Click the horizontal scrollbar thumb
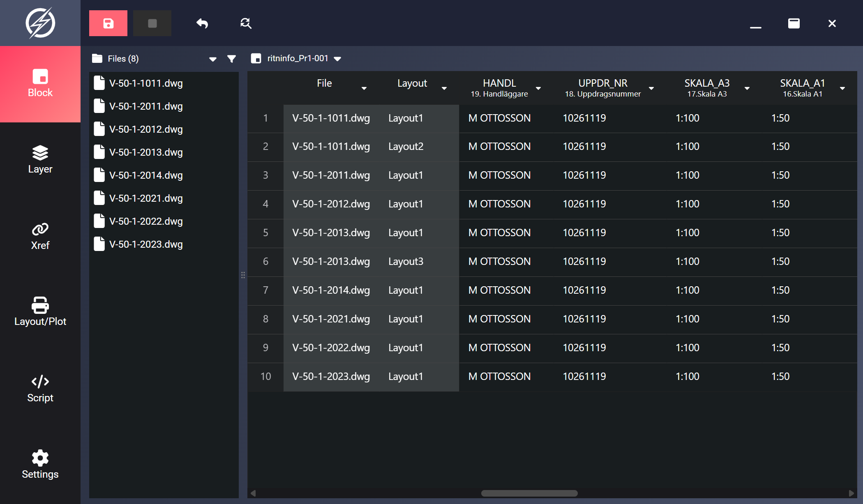 pos(529,493)
